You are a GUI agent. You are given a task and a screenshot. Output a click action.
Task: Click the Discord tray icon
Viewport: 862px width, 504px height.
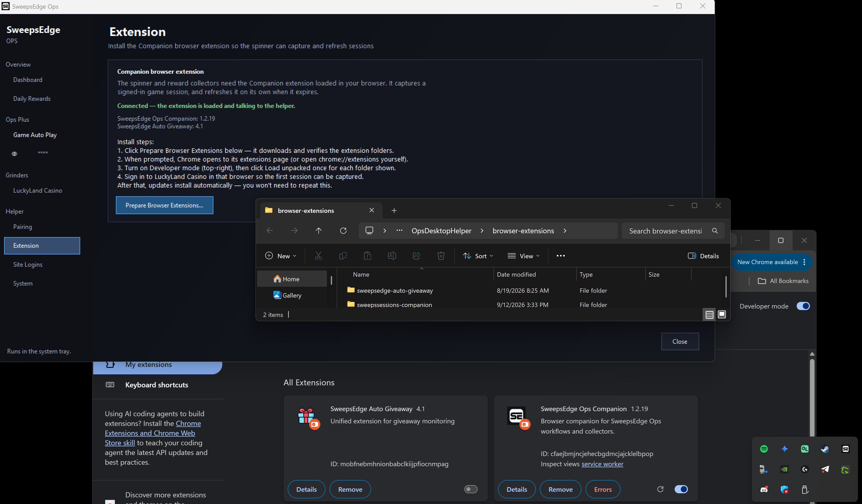click(x=764, y=490)
